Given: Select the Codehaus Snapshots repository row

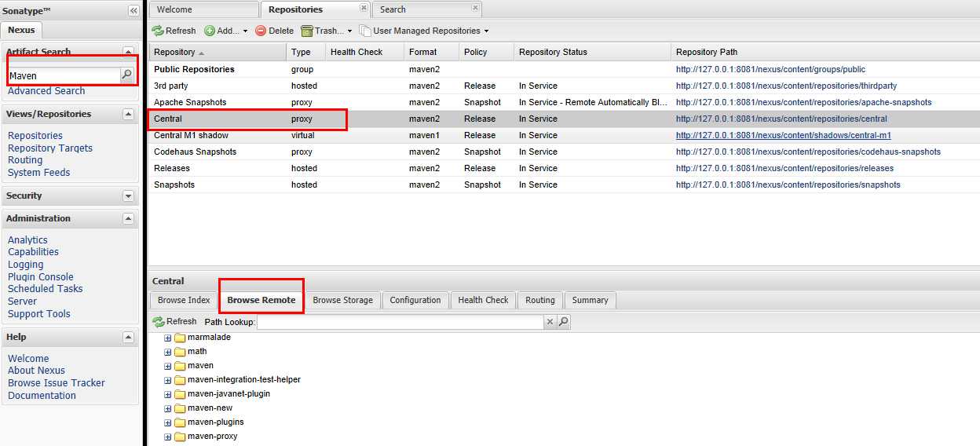Looking at the screenshot, I should [564, 152].
